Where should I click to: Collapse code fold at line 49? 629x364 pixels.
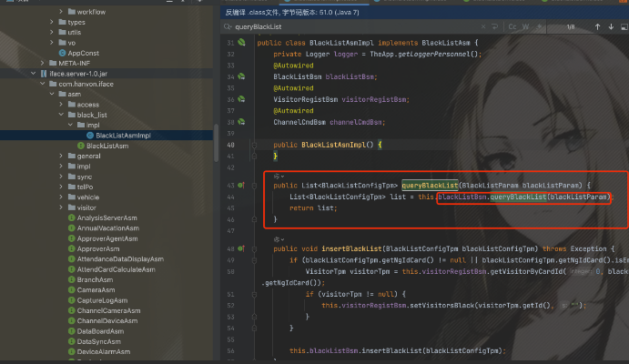pos(254,260)
